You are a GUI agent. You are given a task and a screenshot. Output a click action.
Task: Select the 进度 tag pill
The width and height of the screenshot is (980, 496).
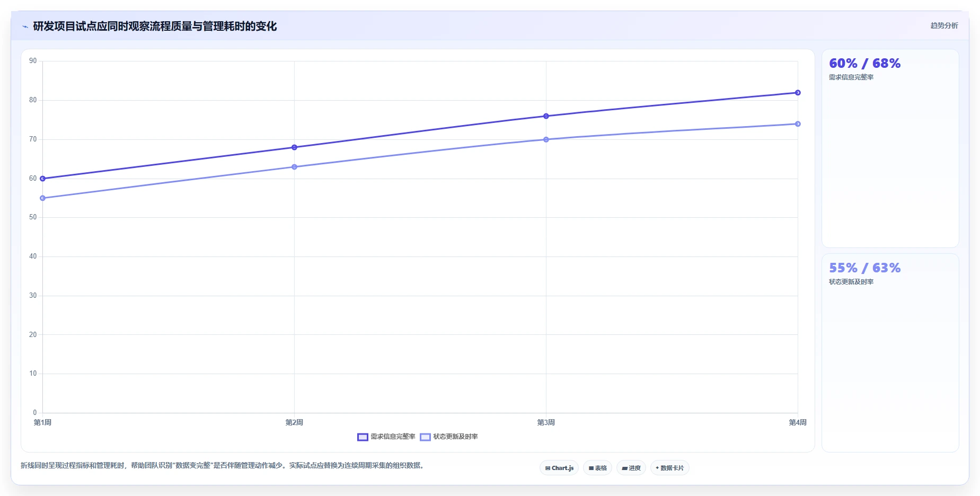(x=631, y=468)
